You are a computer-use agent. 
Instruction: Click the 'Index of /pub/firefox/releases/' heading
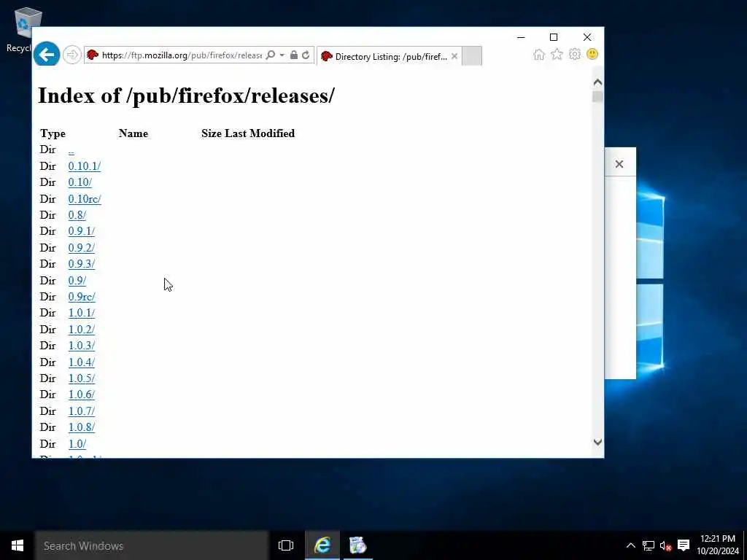[186, 96]
